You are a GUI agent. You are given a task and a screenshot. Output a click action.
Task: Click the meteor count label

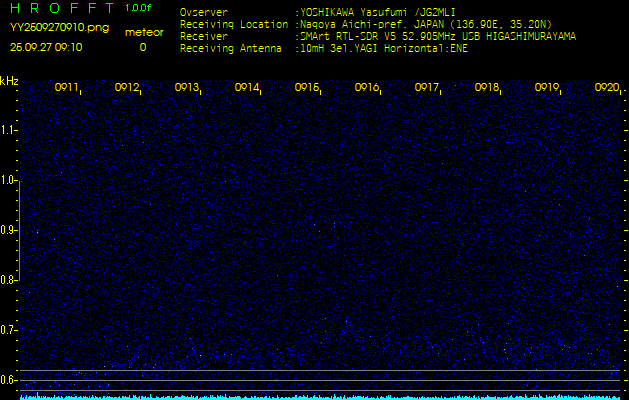click(143, 32)
